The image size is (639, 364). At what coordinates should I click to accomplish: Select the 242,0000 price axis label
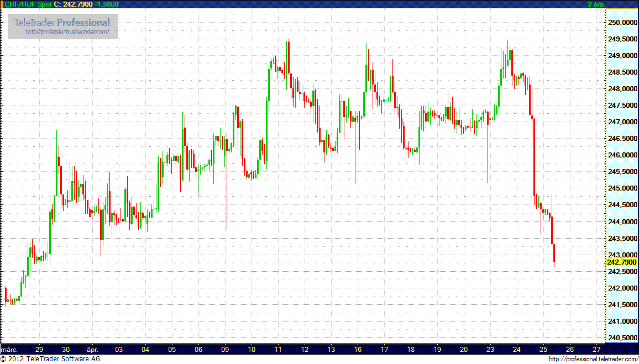point(622,288)
